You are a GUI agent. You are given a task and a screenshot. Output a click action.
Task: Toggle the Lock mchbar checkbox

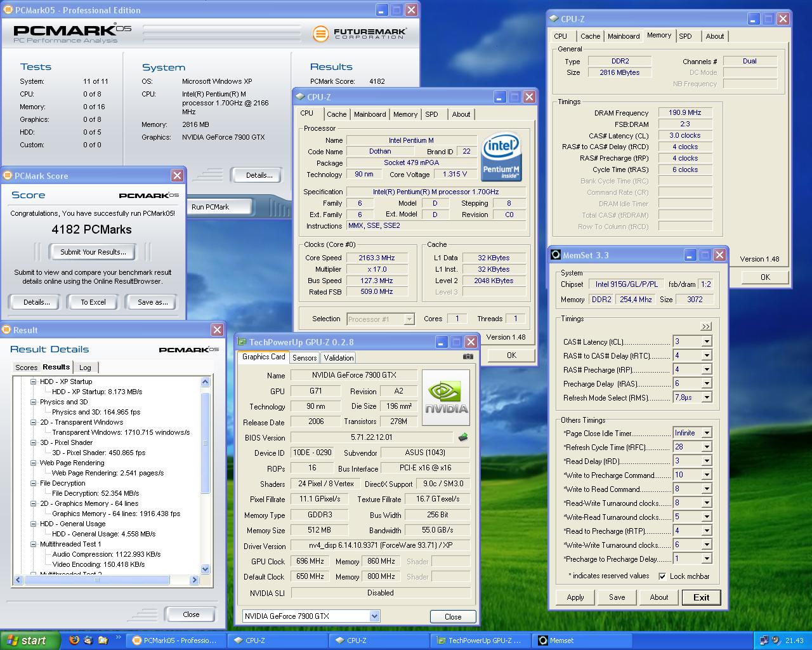click(x=662, y=576)
